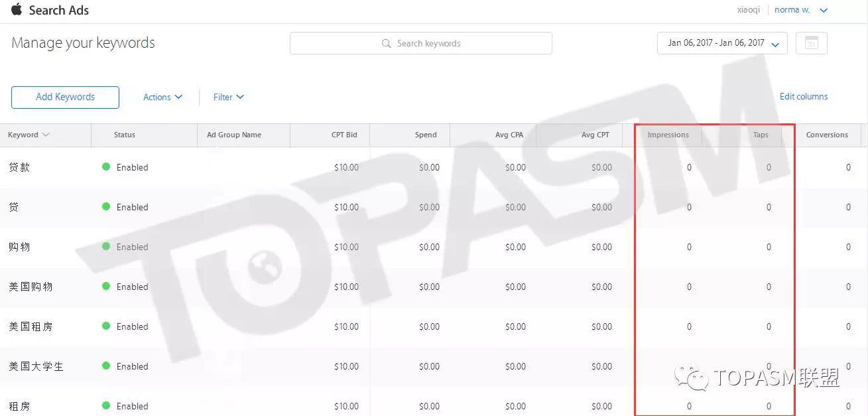Click green status dot for 购物 keyword
The width and height of the screenshot is (868, 416).
click(106, 247)
